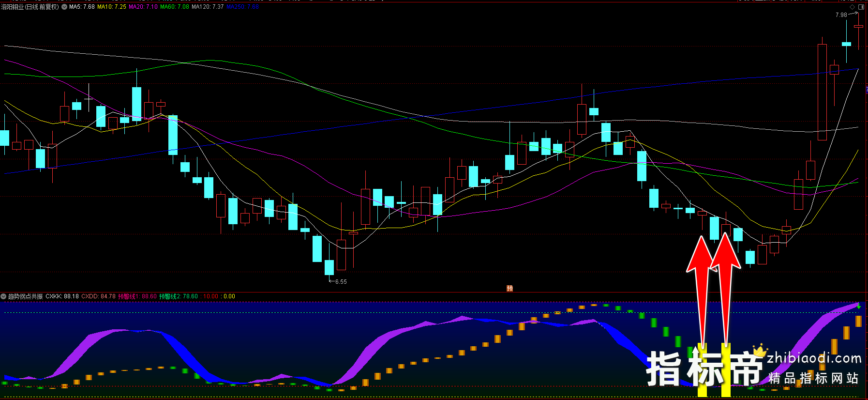Click the 6.55 low price label

pyautogui.click(x=341, y=282)
